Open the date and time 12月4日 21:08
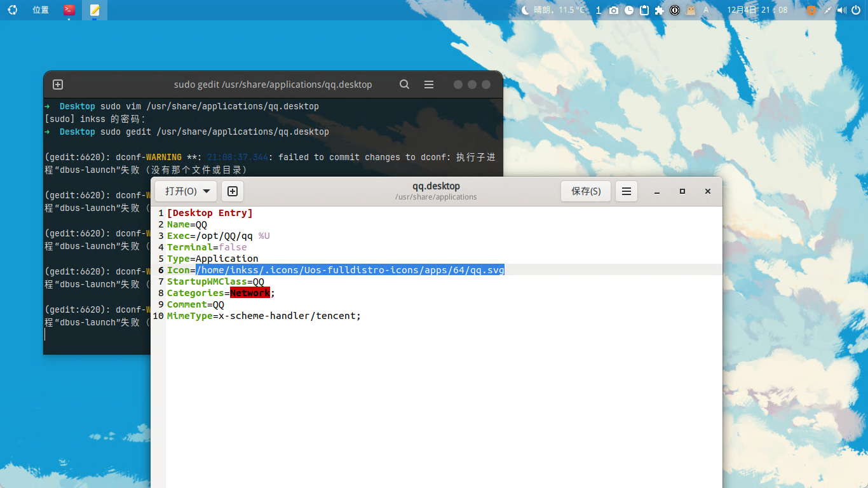Viewport: 868px width, 488px height. click(x=757, y=10)
